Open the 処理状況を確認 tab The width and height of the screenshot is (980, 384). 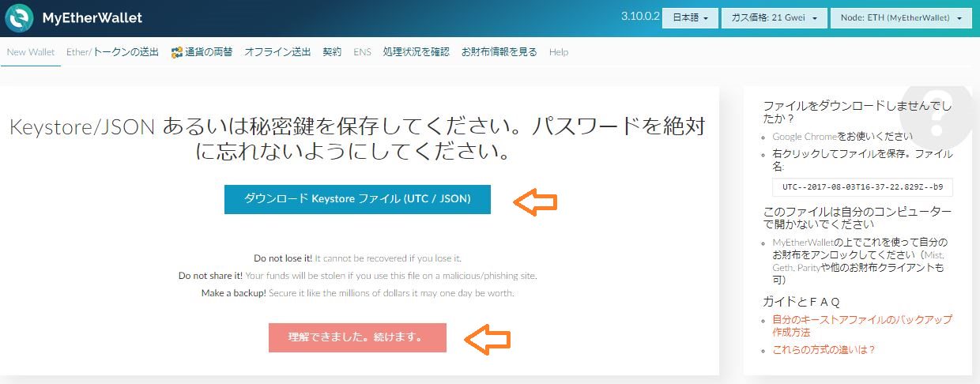tap(416, 52)
